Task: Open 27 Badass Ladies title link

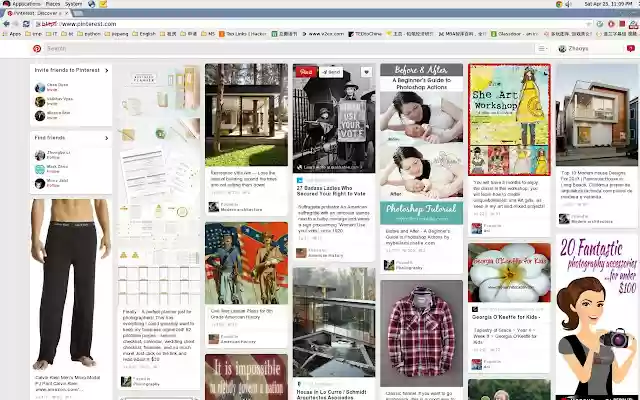Action: click(x=331, y=191)
